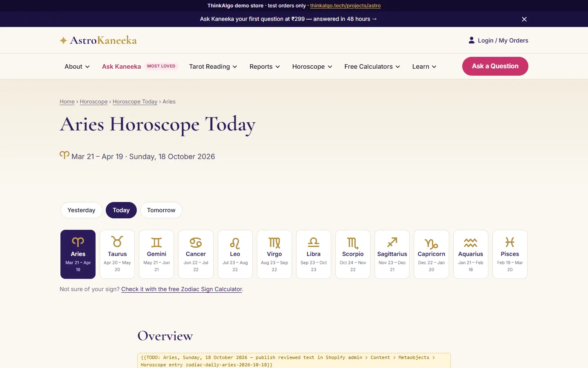This screenshot has height=368, width=588.
Task: Open the Pisces zodiac sign card
Action: (x=510, y=254)
